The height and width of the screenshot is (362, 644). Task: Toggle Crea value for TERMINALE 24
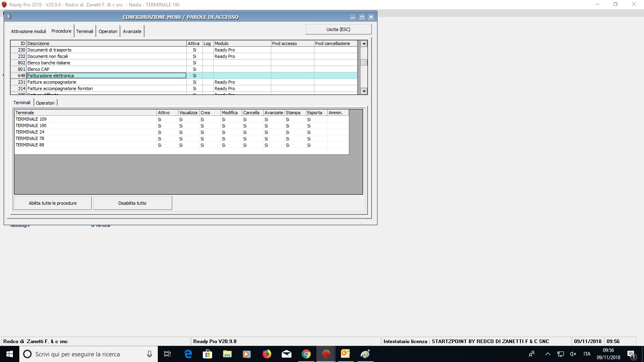point(210,132)
